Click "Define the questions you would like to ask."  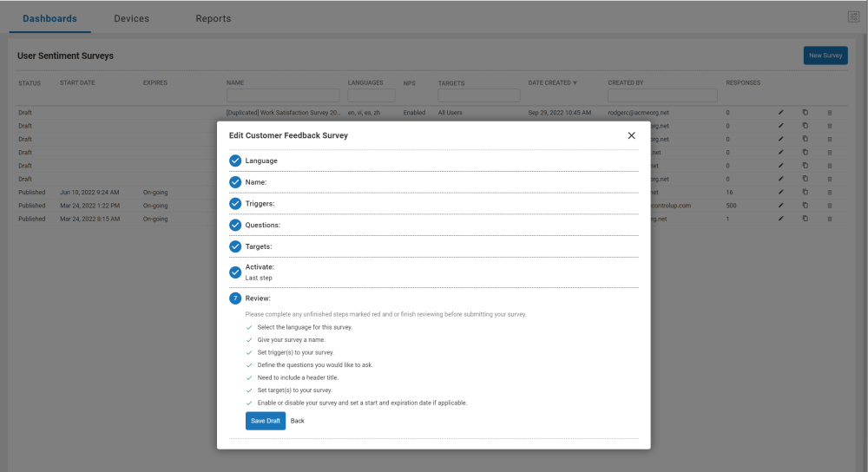click(315, 365)
